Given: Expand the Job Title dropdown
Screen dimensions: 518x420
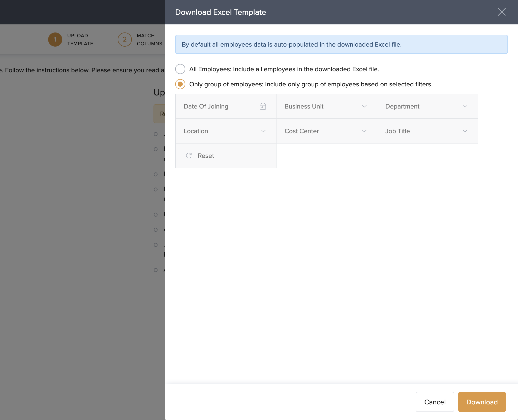Looking at the screenshot, I should click(427, 131).
